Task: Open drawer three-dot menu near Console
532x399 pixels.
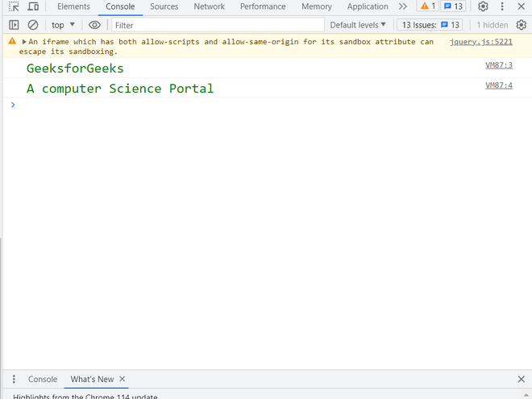Action: (14, 379)
